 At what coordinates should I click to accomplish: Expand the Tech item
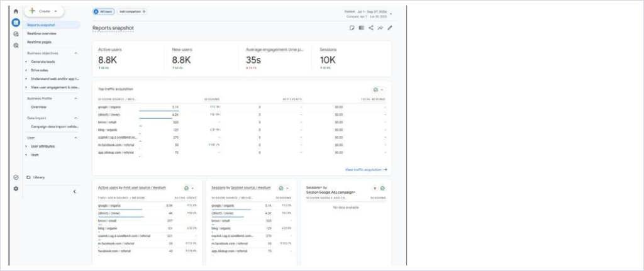pyautogui.click(x=26, y=155)
